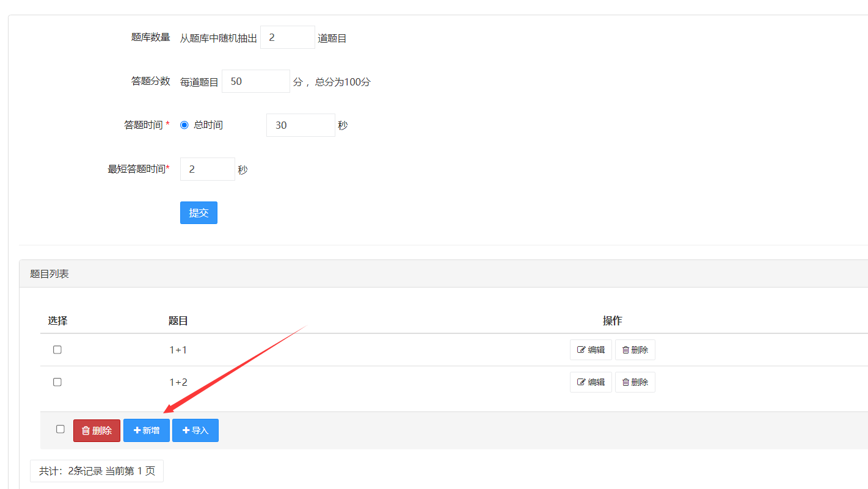The image size is (868, 489).
Task: Focus the 每道题目 score field showing 50
Action: 256,81
